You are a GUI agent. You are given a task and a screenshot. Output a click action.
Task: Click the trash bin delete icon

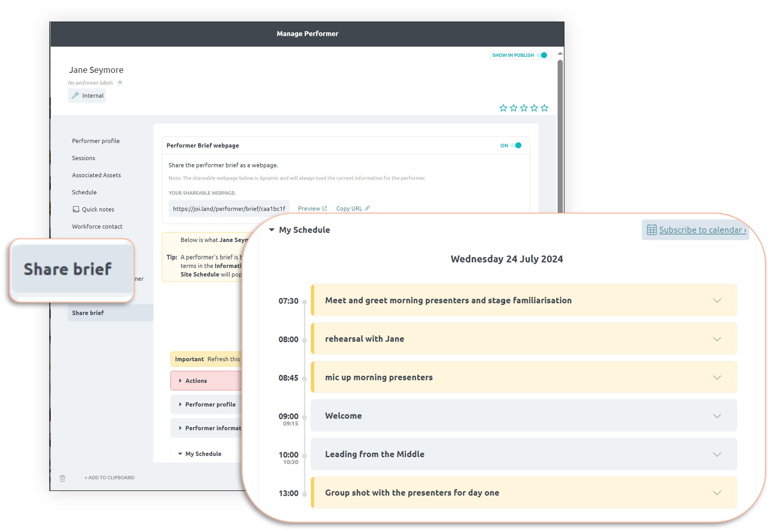coord(62,478)
